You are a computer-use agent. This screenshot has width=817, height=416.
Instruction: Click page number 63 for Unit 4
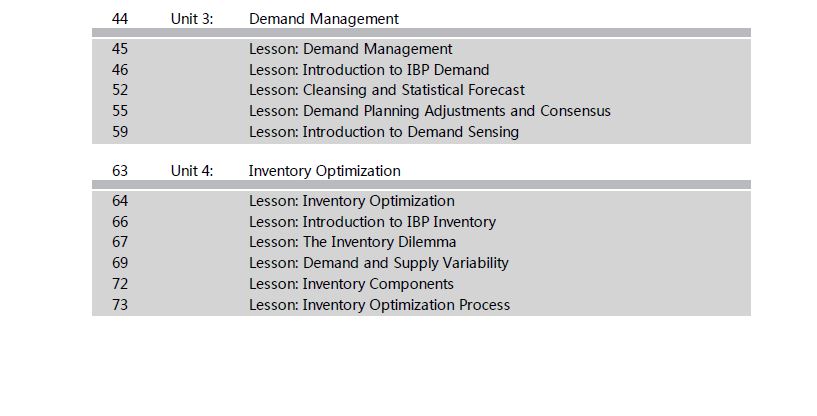[x=120, y=172]
